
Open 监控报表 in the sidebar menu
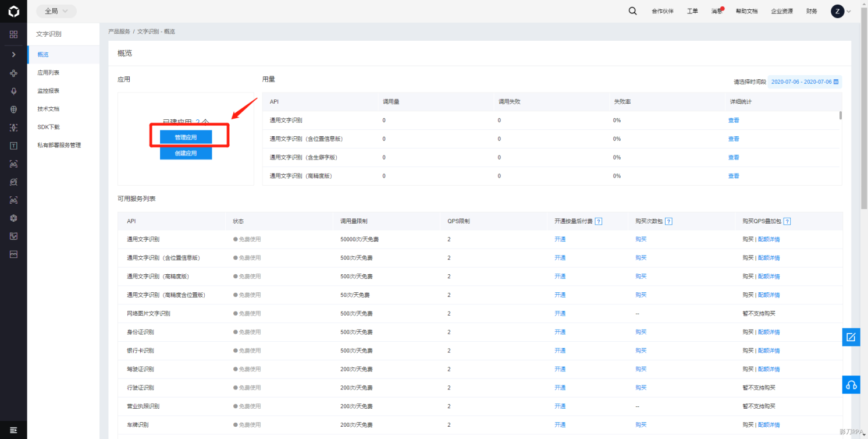click(48, 91)
